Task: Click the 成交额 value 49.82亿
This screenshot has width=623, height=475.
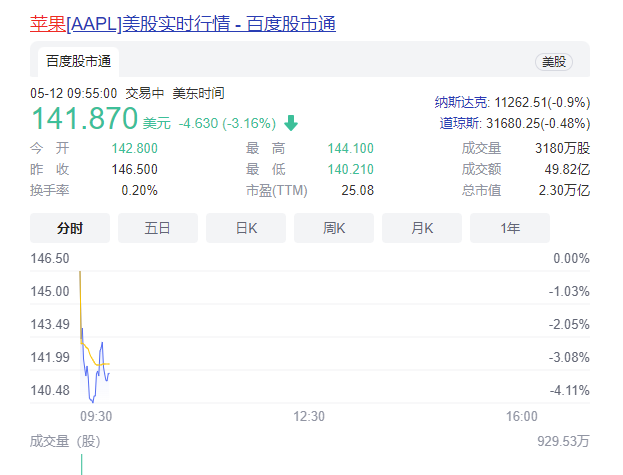Action: pyautogui.click(x=567, y=170)
